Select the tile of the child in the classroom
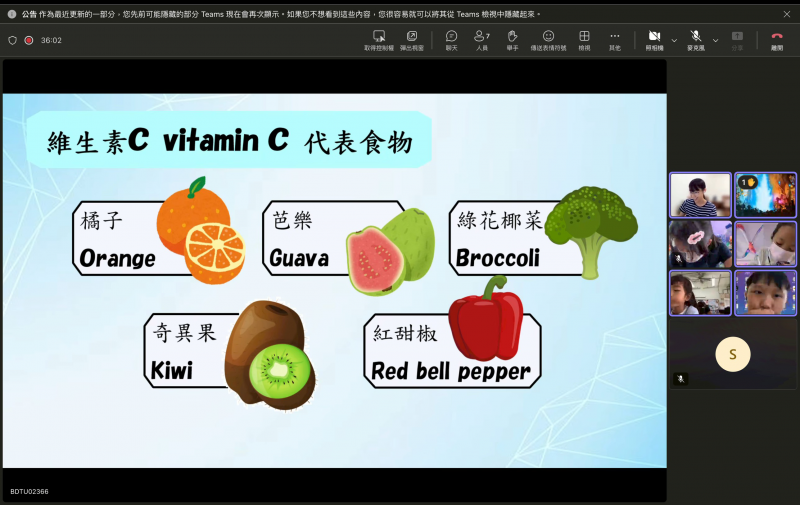Screen dimensions: 800x505 pos(700,293)
